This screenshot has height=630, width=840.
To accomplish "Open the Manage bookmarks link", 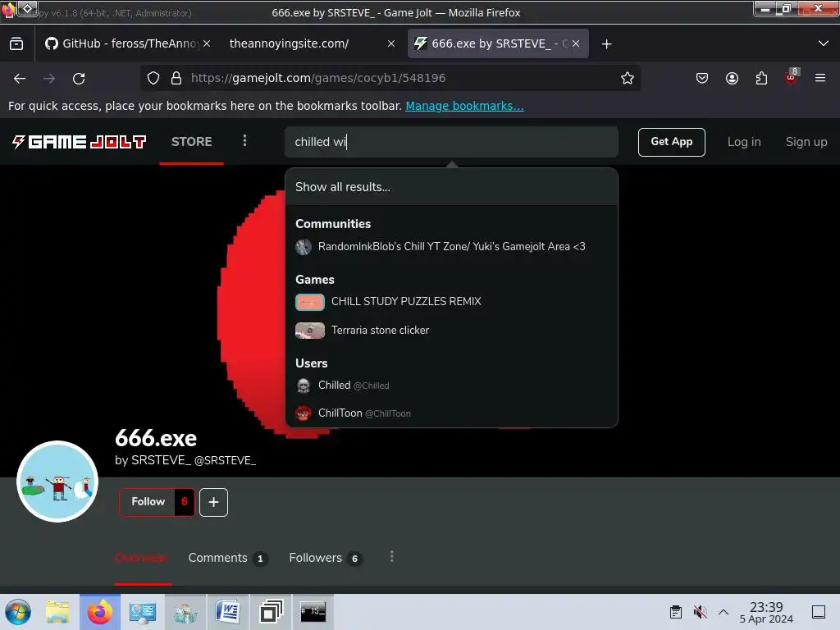I will click(x=464, y=106).
